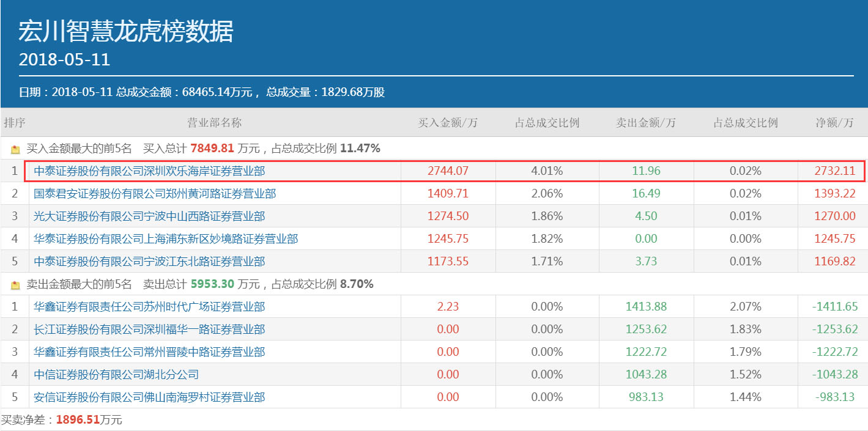The height and width of the screenshot is (431, 868).
Task: Click net amount cell -983.13
Action: [834, 397]
